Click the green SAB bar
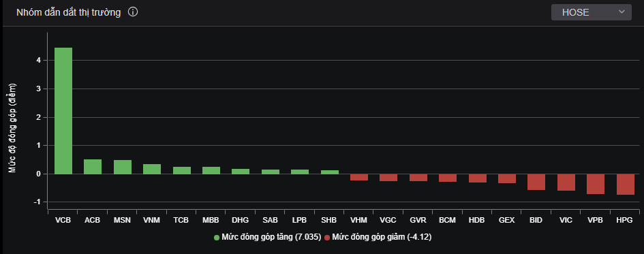Screen dimensions: 644x254 point(271,172)
